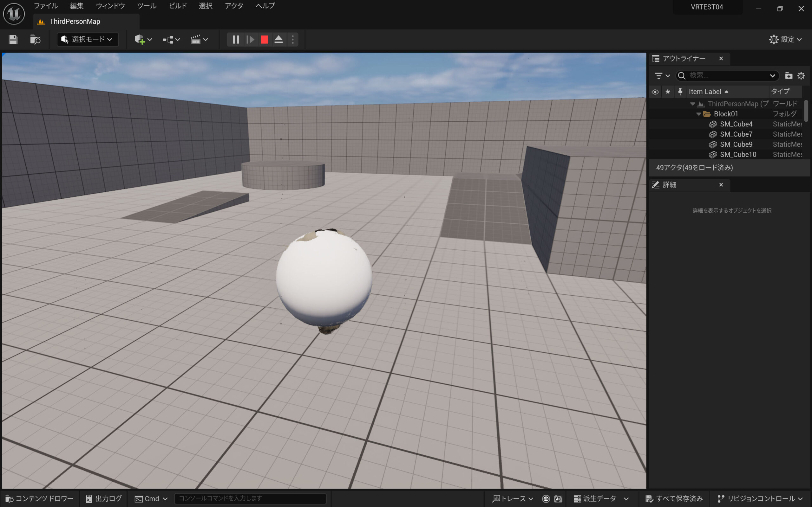812x507 pixels.
Task: Collapse the Block01 folder
Action: pyautogui.click(x=698, y=114)
